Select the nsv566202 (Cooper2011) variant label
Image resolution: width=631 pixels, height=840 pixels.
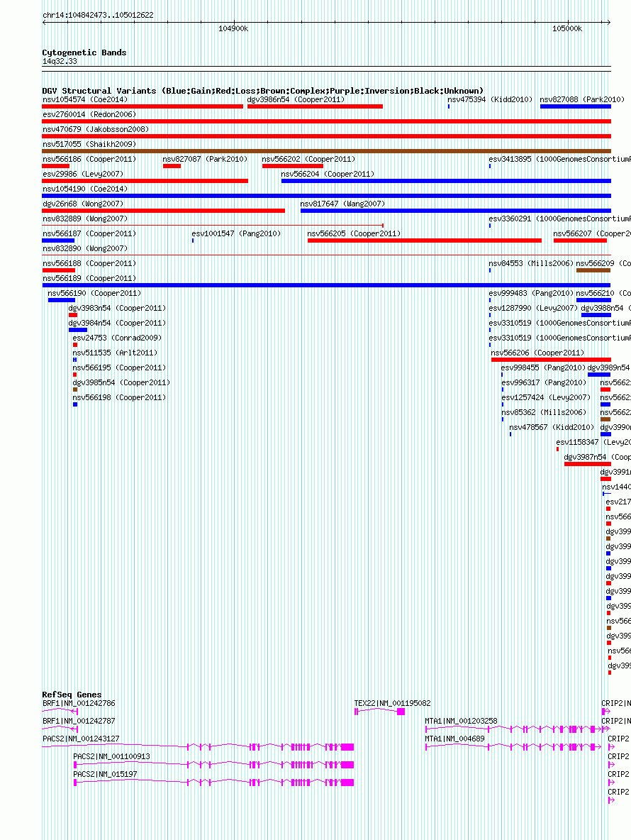coord(309,159)
